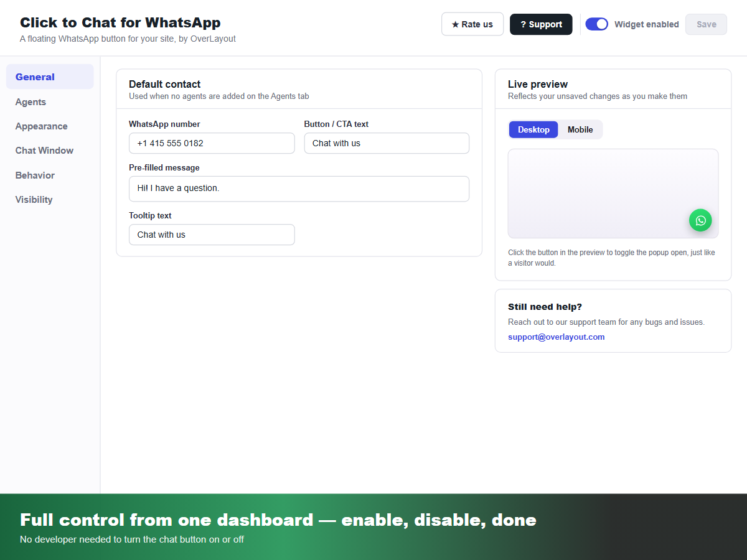Open the General sidebar tab
The width and height of the screenshot is (747, 560).
[50, 77]
